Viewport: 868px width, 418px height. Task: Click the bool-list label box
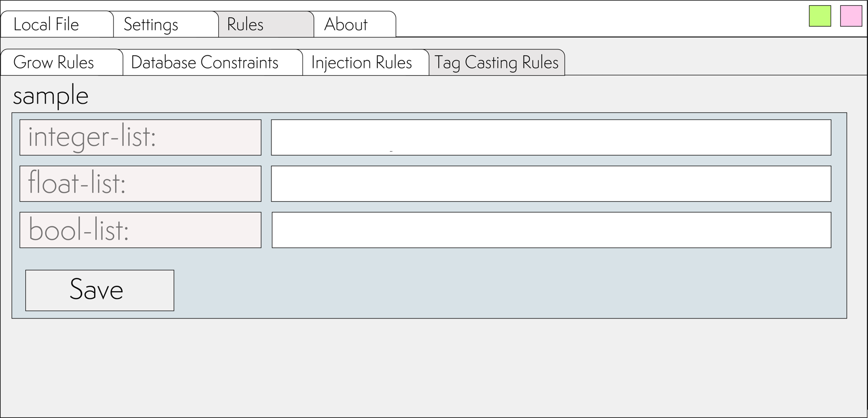[x=140, y=230]
